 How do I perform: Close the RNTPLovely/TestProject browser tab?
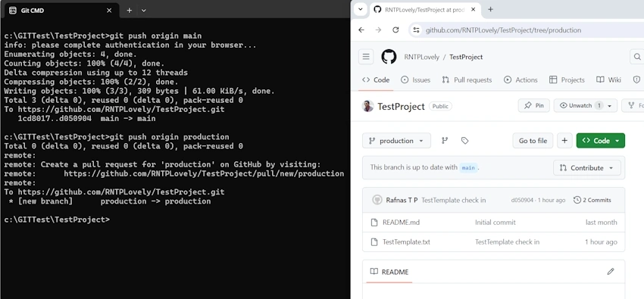pyautogui.click(x=474, y=9)
